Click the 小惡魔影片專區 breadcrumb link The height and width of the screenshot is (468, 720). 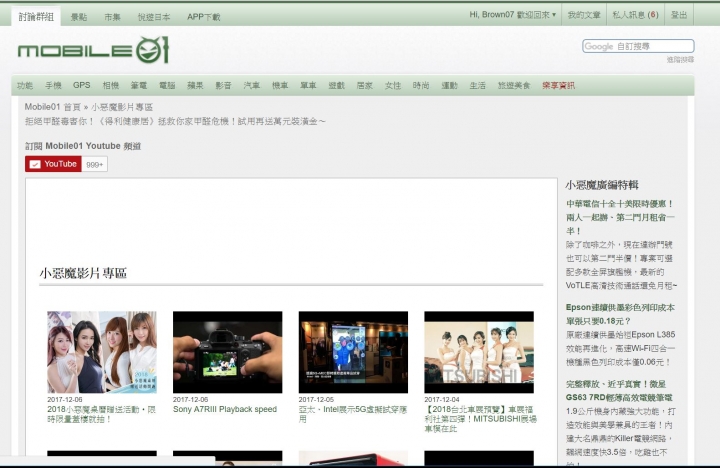pos(122,107)
